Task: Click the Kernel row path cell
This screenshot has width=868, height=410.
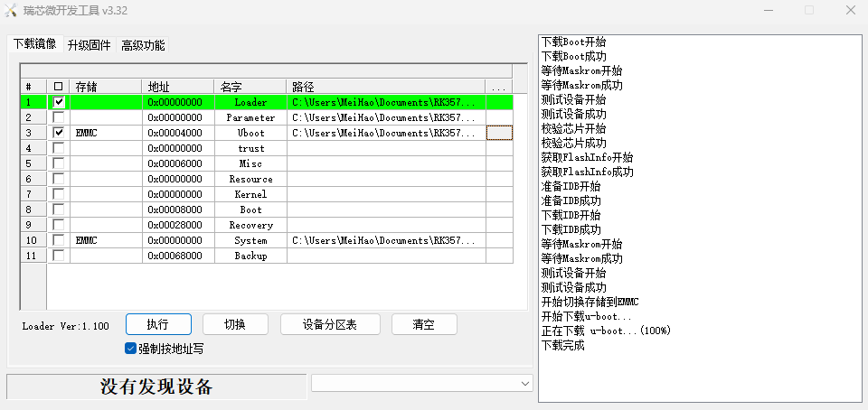Action: 386,194
